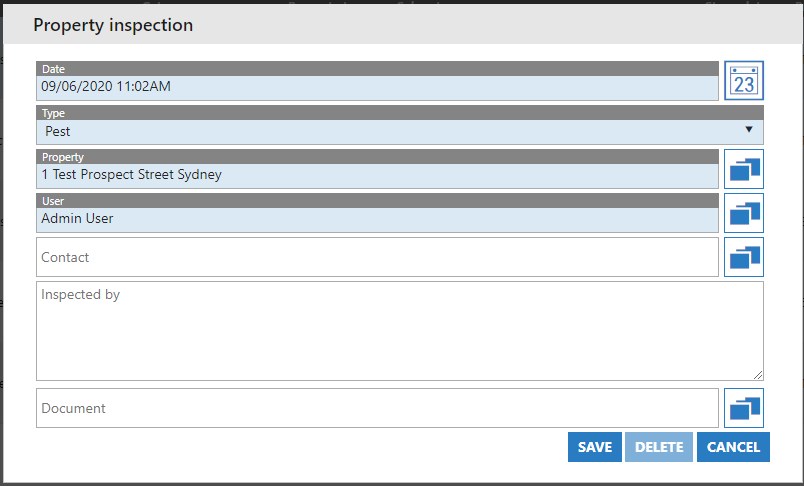
Task: Open the Document lookup window icon
Action: (743, 408)
